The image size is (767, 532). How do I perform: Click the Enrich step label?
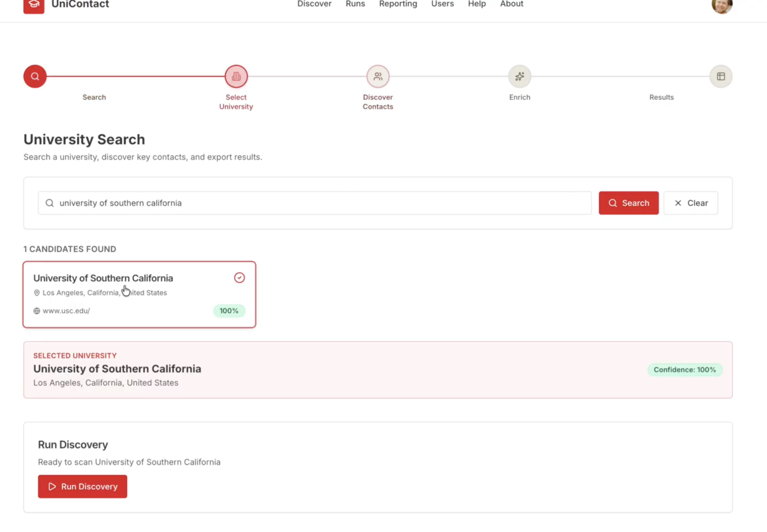(x=519, y=97)
